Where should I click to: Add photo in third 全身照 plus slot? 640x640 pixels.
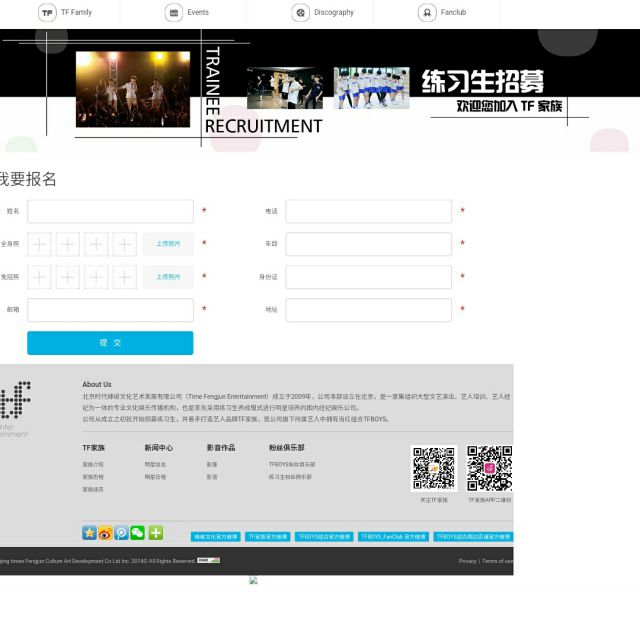(96, 244)
